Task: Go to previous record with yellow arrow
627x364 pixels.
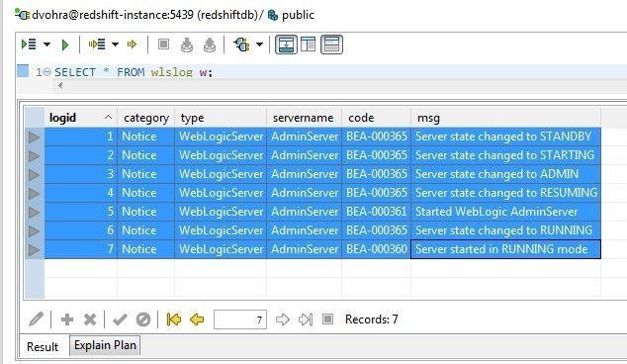Action: point(197,319)
